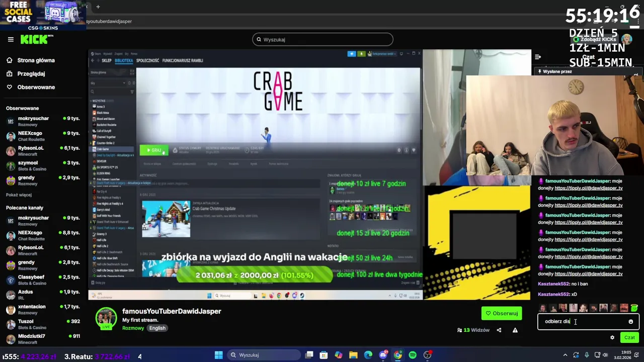
Task: Open chat settings gear icon
Action: point(612,337)
